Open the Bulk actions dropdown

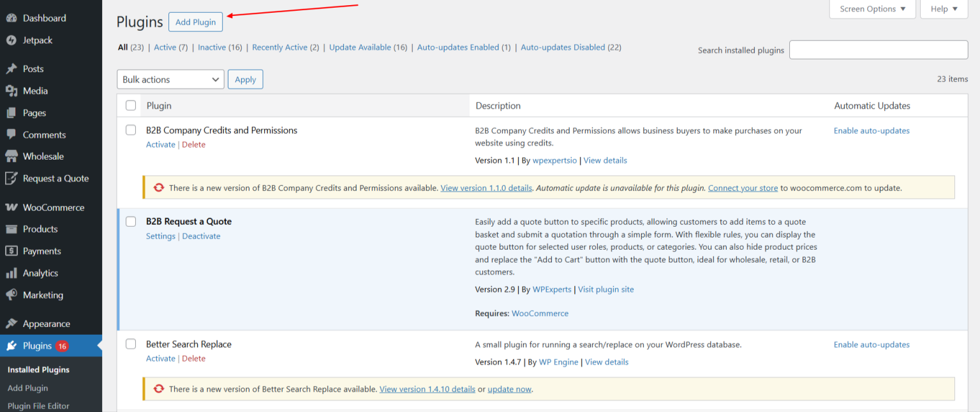[x=170, y=79]
